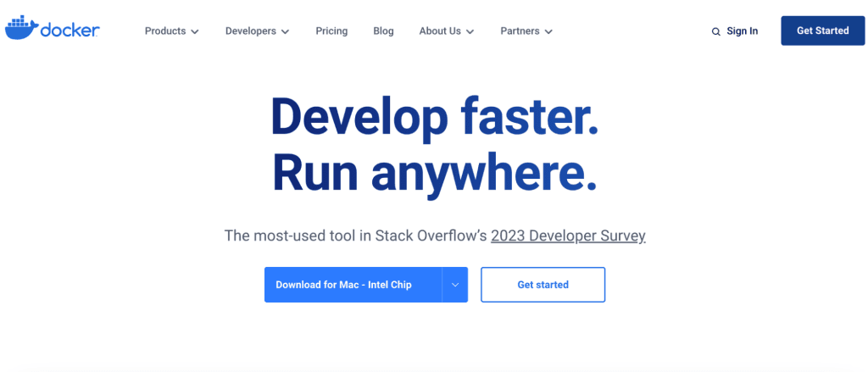This screenshot has width=868, height=372.
Task: Click the Sign In link
Action: click(x=743, y=31)
